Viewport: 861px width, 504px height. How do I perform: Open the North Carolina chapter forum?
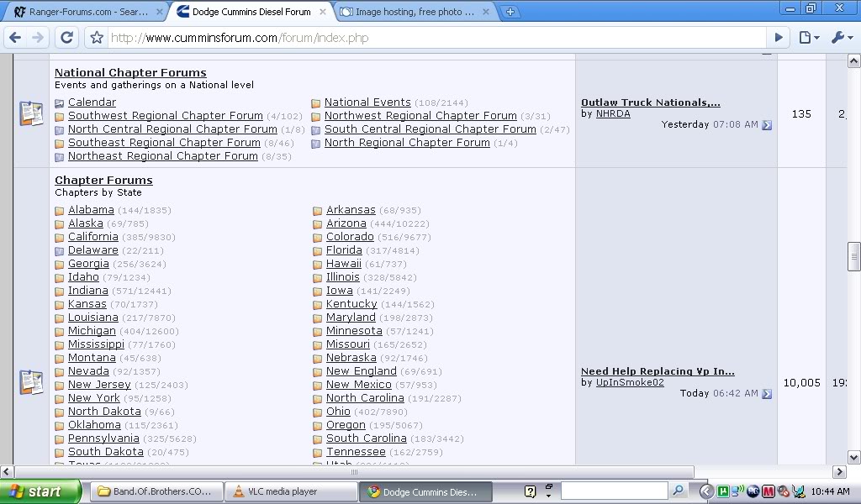coord(365,397)
